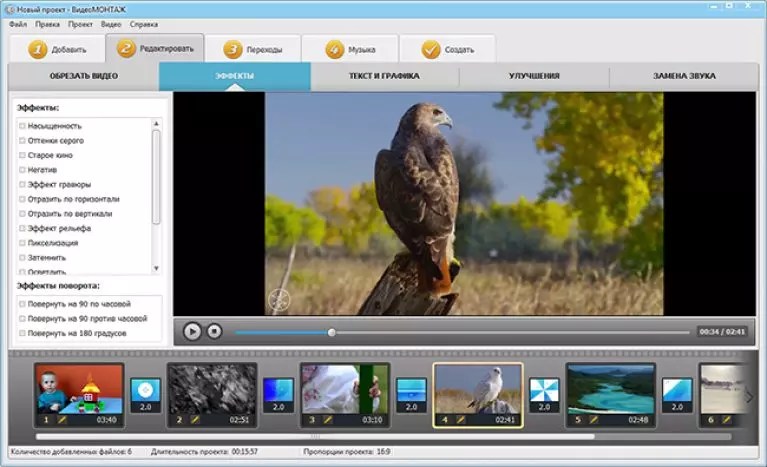Tick the Эффект рельефа checkbox
This screenshot has width=767, height=467.
coord(22,228)
